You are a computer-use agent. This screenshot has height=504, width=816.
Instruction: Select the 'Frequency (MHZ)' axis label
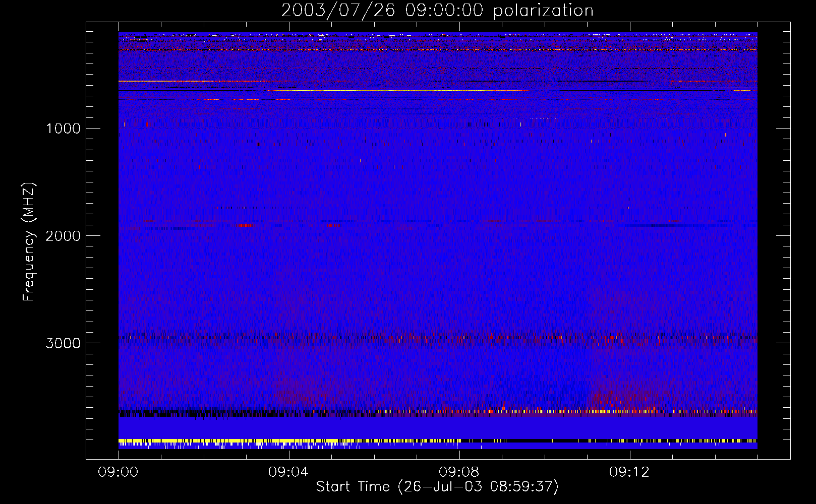point(29,242)
